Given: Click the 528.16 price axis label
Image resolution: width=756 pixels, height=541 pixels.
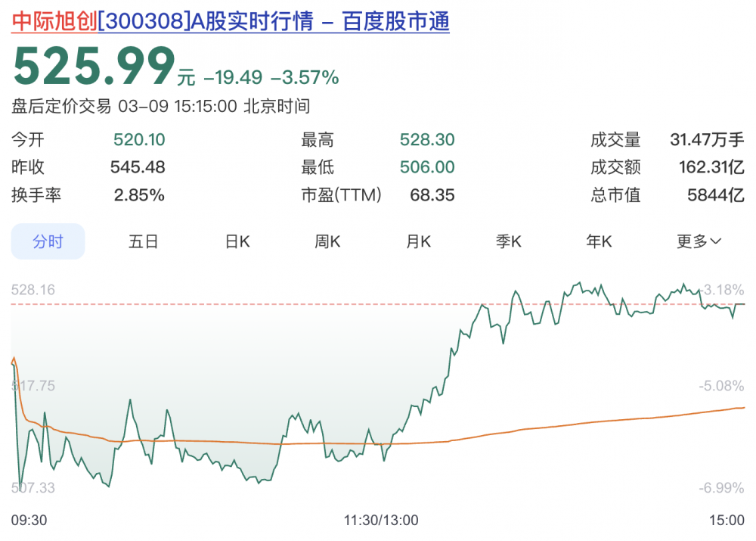Looking at the screenshot, I should (33, 290).
